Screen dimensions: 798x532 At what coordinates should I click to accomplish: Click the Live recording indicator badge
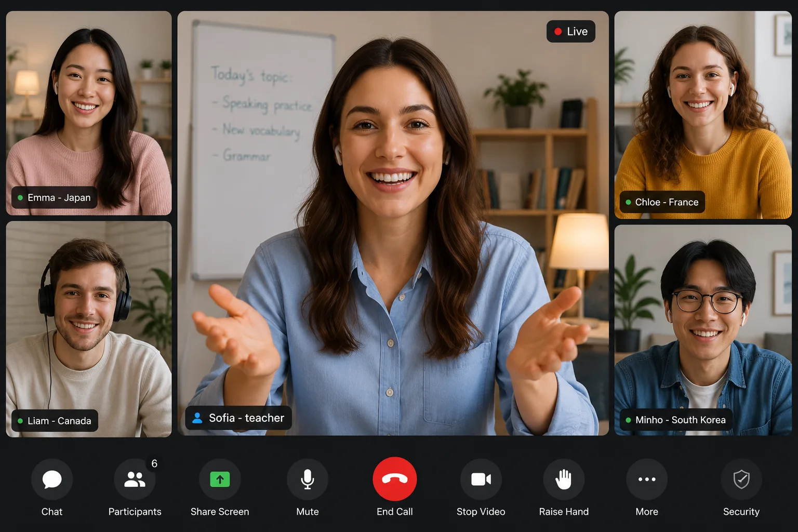571,31
